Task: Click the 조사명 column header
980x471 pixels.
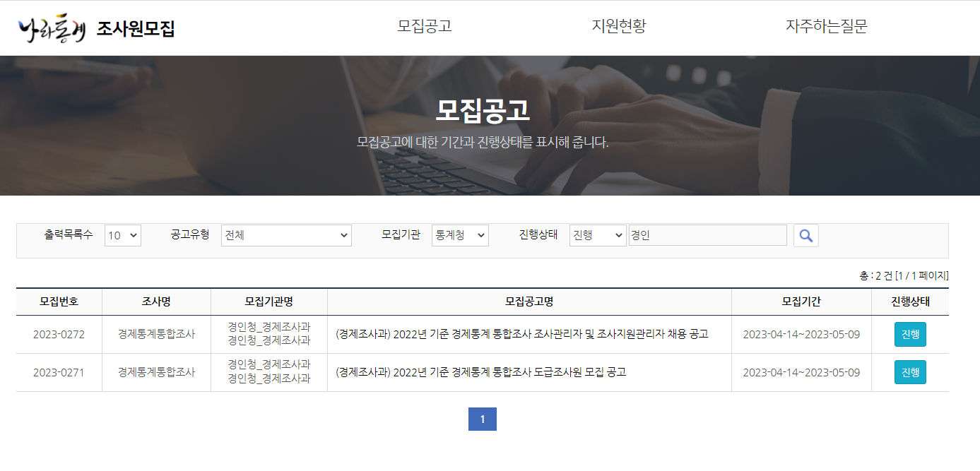Action: point(156,302)
